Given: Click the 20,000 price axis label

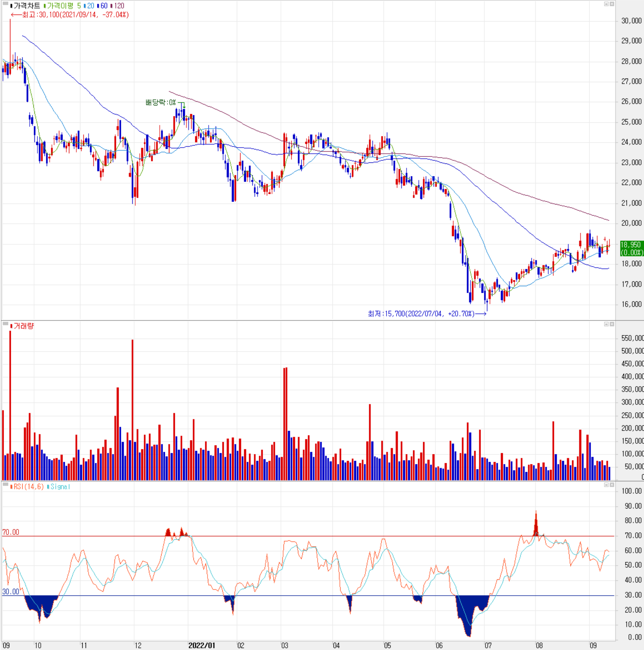Looking at the screenshot, I should tap(631, 223).
